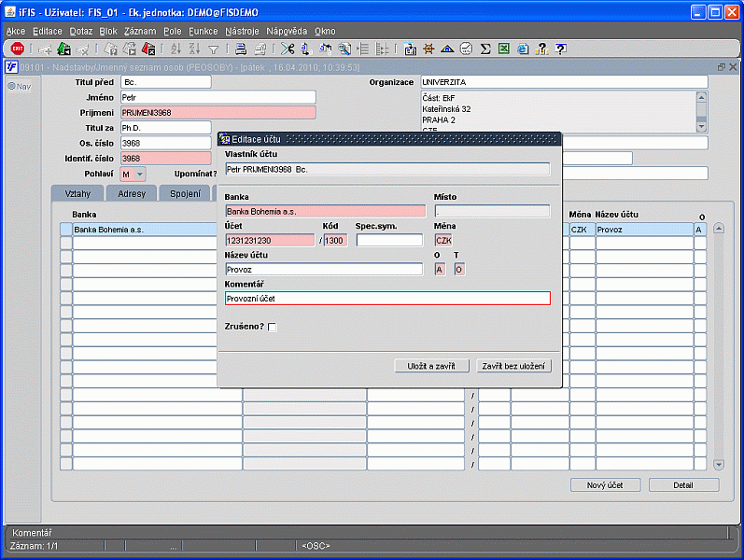Viewport: 744px width, 560px height.
Task: Click the execute query toolbar icon
Action: coord(129,49)
